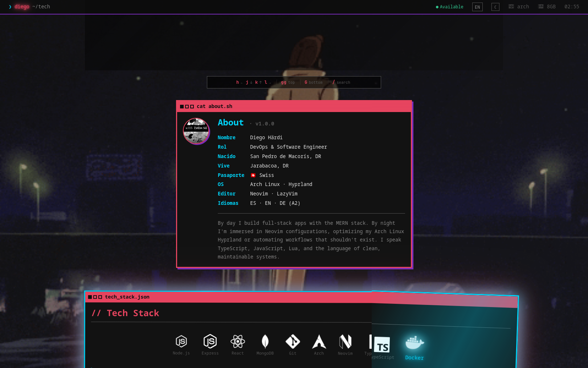Click the k up-arrow key hint
This screenshot has height=368, width=588.
[x=258, y=82]
